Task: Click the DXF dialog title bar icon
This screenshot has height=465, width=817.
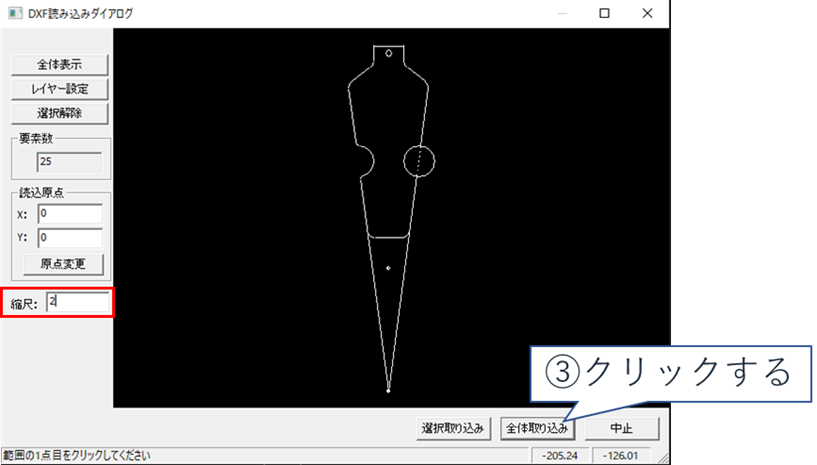Action: click(x=15, y=13)
